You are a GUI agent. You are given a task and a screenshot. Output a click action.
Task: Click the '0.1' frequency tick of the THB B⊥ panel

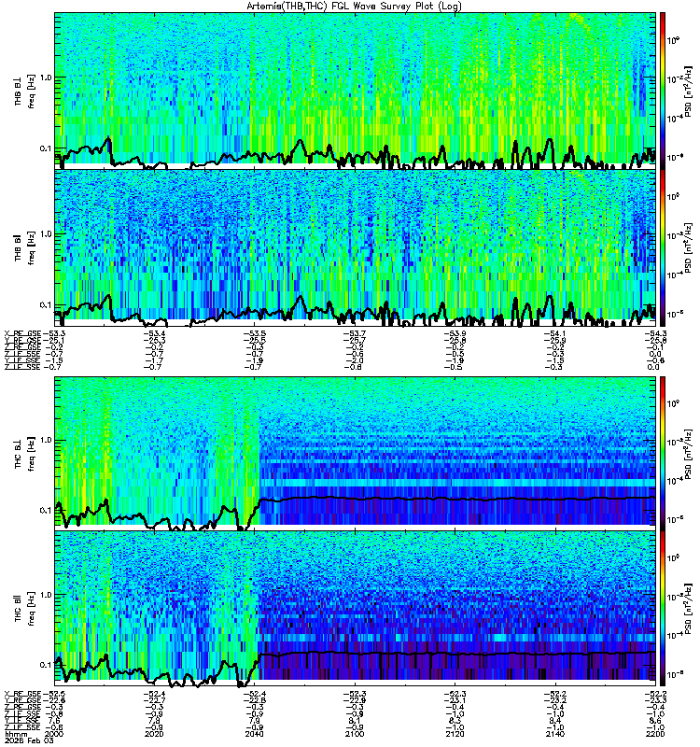pyautogui.click(x=45, y=148)
